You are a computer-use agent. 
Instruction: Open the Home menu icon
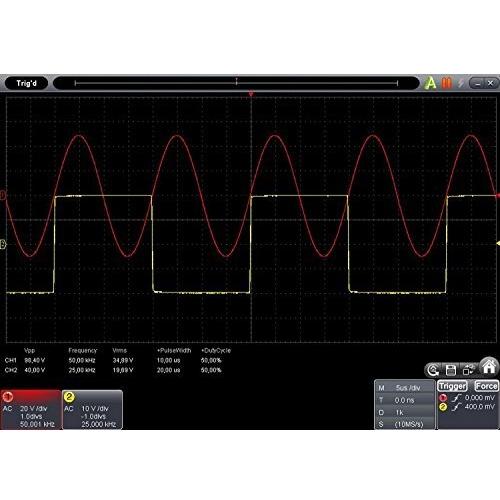(x=489, y=366)
